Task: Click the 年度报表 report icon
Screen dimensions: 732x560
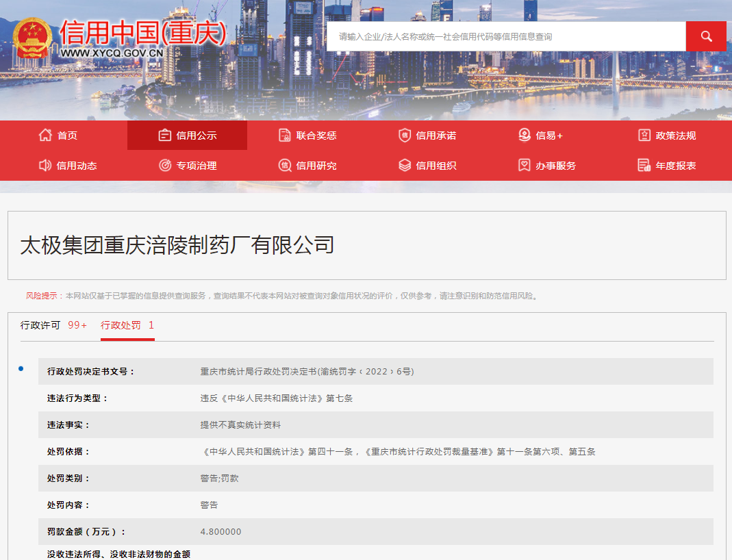Action: (644, 165)
